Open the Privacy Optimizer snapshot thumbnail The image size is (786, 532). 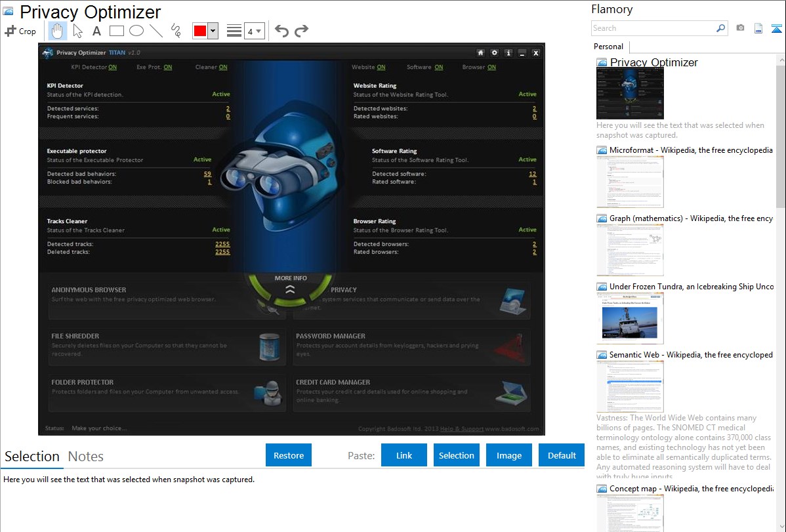click(630, 93)
